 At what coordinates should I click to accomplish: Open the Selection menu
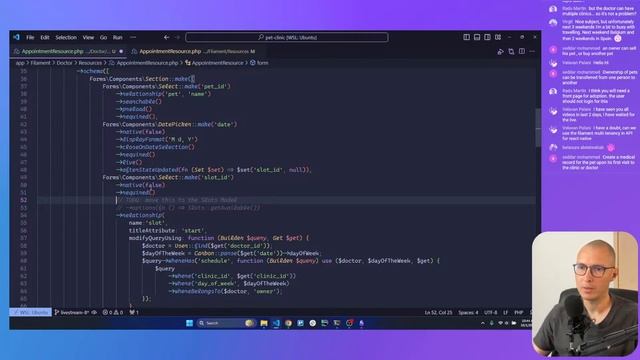click(66, 38)
